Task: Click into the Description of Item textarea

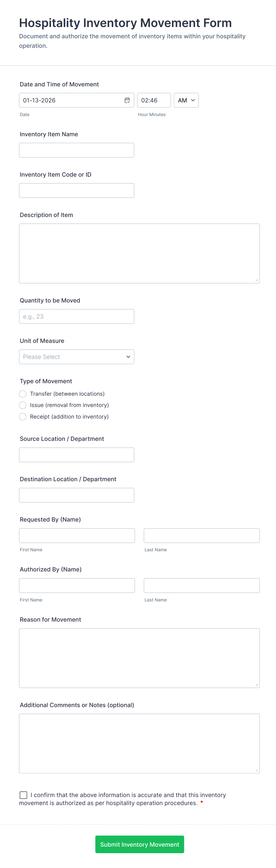Action: coord(139,254)
